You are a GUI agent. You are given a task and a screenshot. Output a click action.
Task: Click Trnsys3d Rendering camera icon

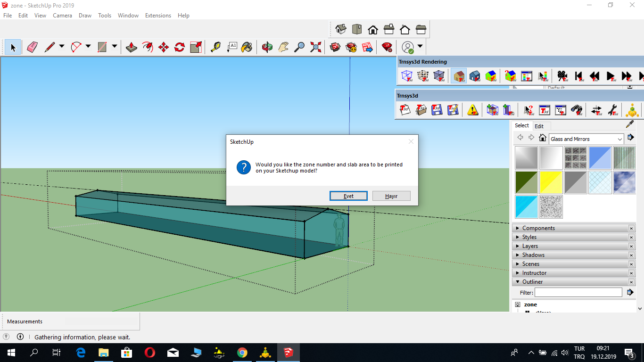point(562,76)
